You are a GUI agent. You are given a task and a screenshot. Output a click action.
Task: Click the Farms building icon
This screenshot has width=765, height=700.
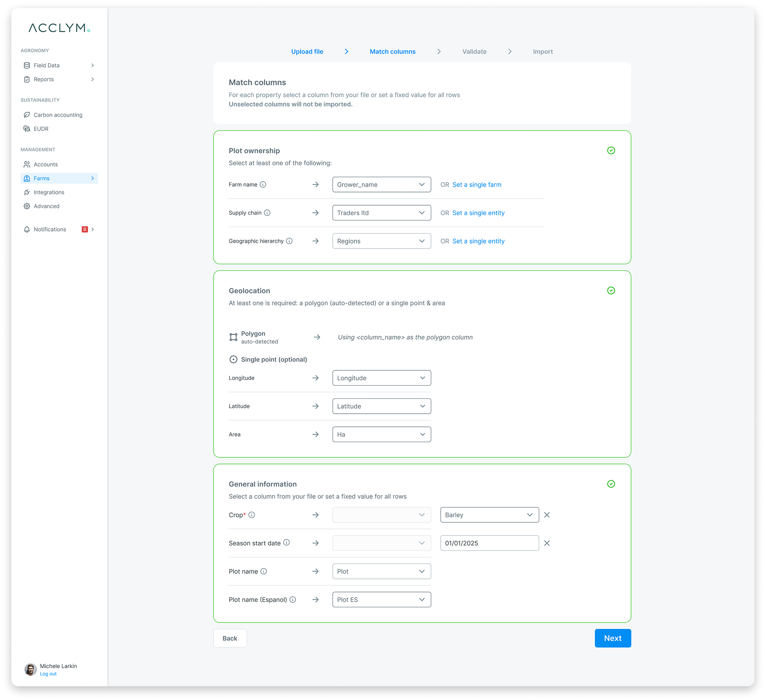pyautogui.click(x=27, y=178)
